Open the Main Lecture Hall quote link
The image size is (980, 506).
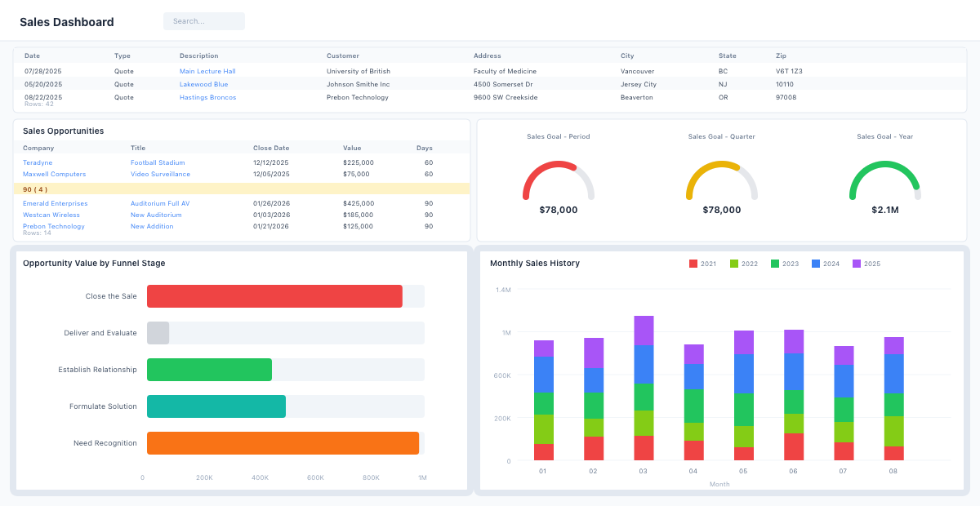[x=207, y=71]
